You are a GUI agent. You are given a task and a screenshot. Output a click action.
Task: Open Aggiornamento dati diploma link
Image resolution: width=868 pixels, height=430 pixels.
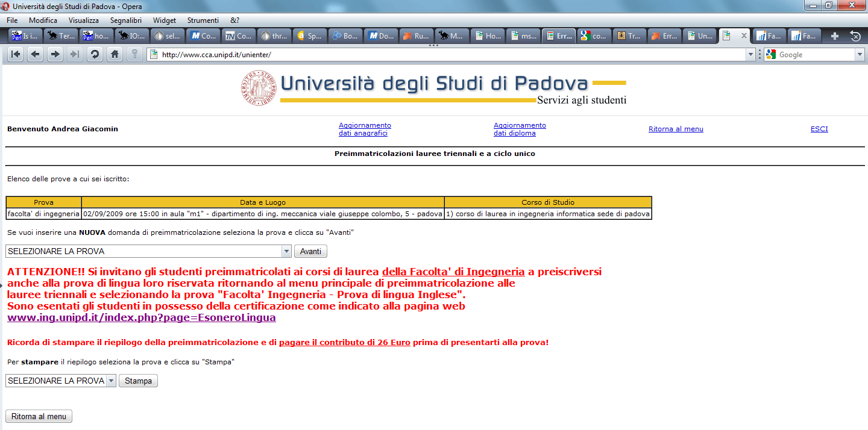pyautogui.click(x=520, y=129)
